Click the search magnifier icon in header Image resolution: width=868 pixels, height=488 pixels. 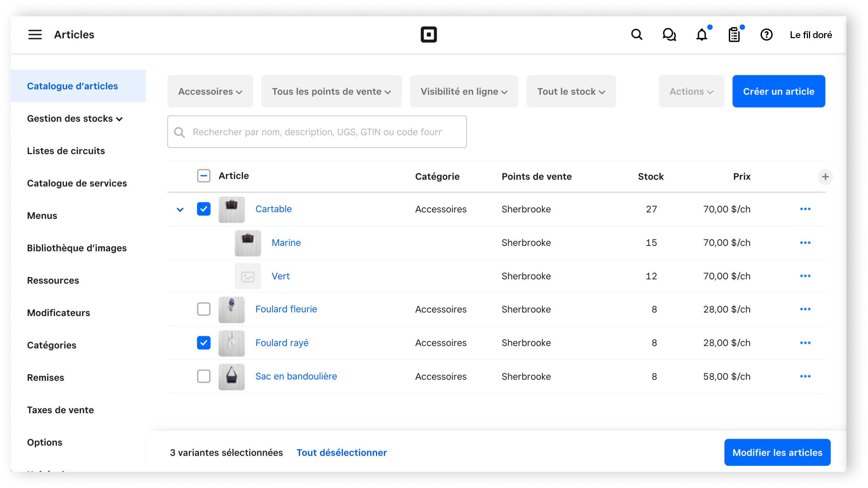[x=637, y=35]
